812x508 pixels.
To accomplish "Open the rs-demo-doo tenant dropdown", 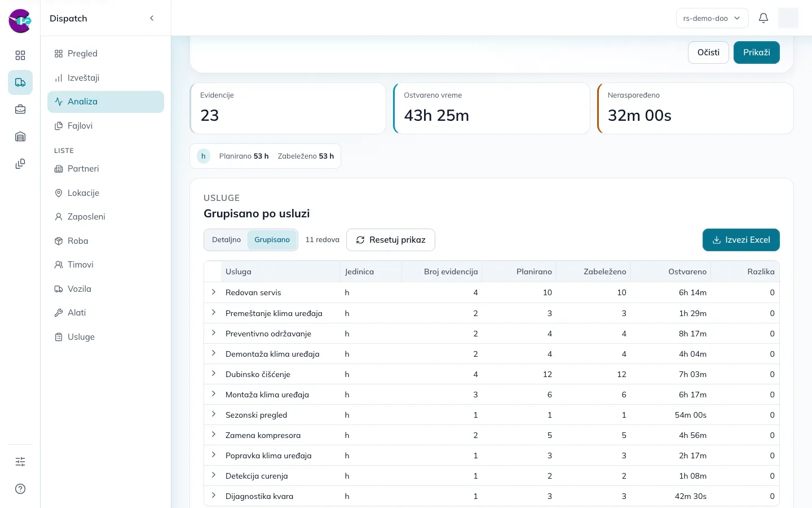I will 712,18.
